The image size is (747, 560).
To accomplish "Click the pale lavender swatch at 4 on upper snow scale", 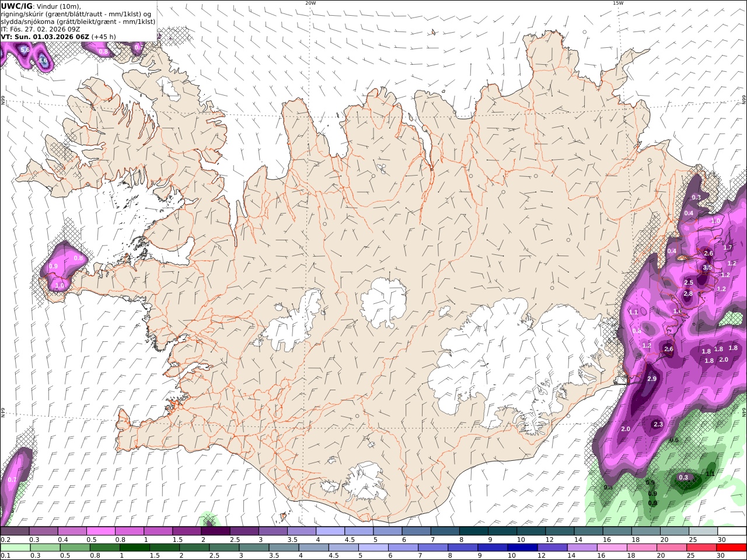I will (x=330, y=531).
